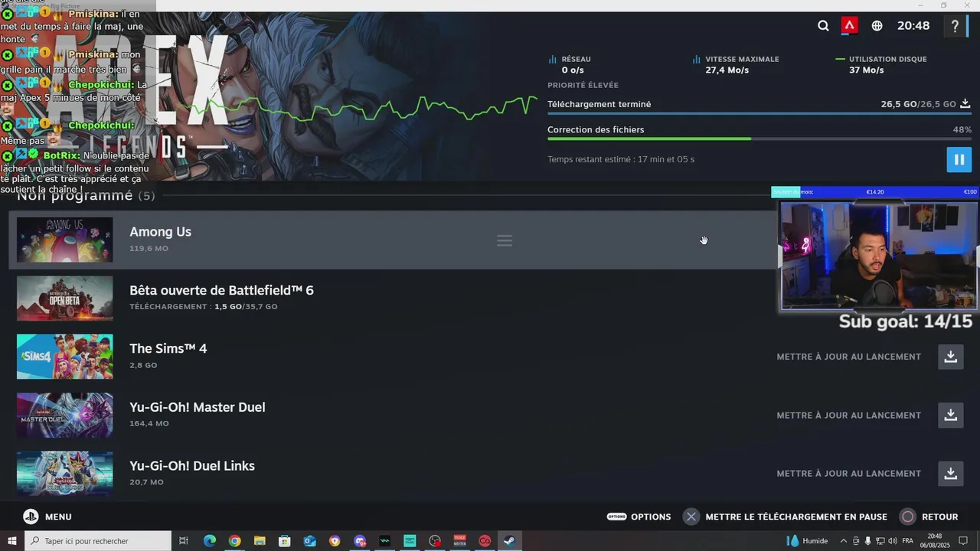Click The Sims 4 title text
The height and width of the screenshot is (551, 980).
tap(168, 348)
